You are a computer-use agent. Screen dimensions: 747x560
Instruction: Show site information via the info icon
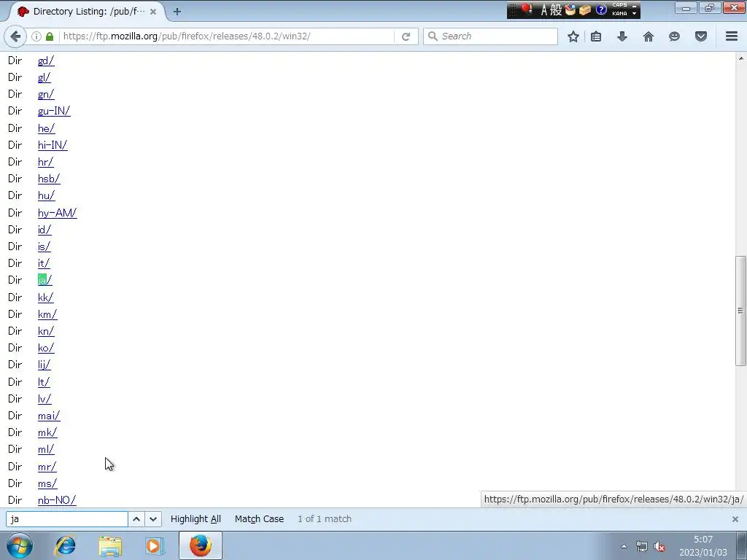(36, 36)
